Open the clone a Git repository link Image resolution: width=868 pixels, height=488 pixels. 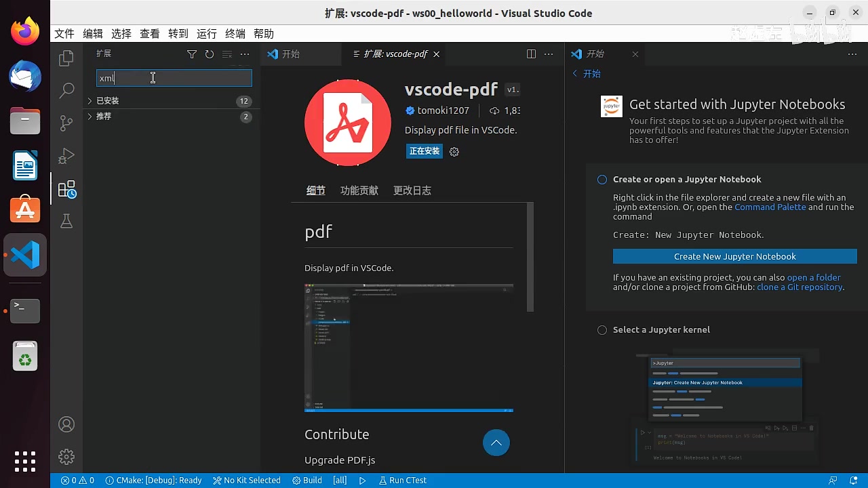click(x=800, y=287)
